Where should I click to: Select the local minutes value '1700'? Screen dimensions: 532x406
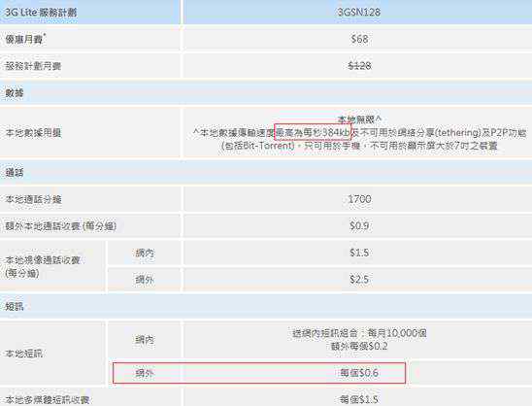359,199
